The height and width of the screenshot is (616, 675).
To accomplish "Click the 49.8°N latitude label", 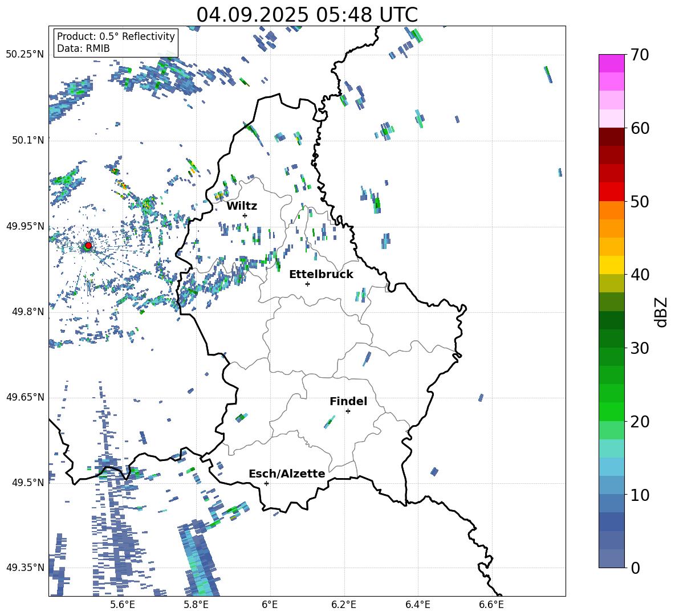I will pyautogui.click(x=28, y=311).
